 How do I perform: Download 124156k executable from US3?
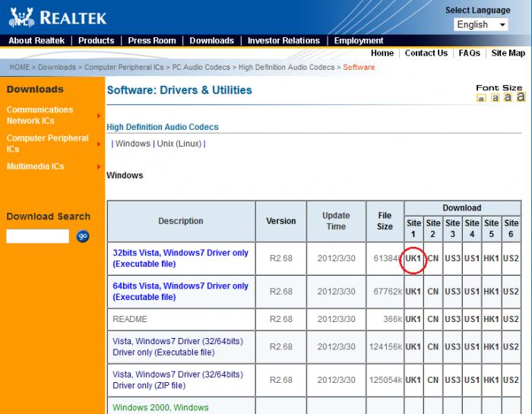pos(452,347)
